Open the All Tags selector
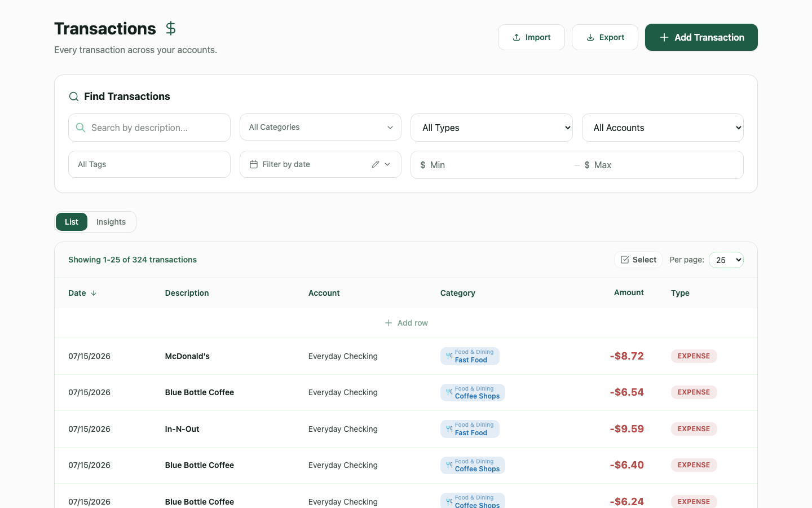 pyautogui.click(x=149, y=164)
